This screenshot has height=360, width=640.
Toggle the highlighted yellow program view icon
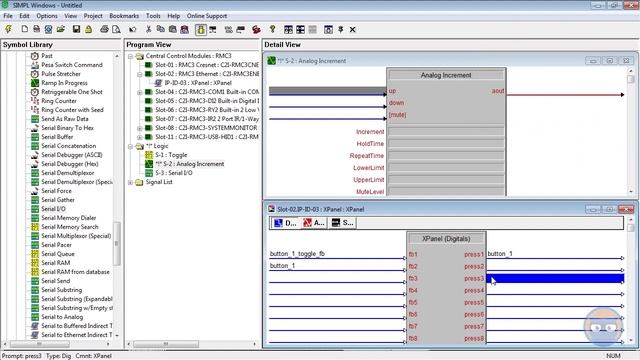(x=200, y=29)
